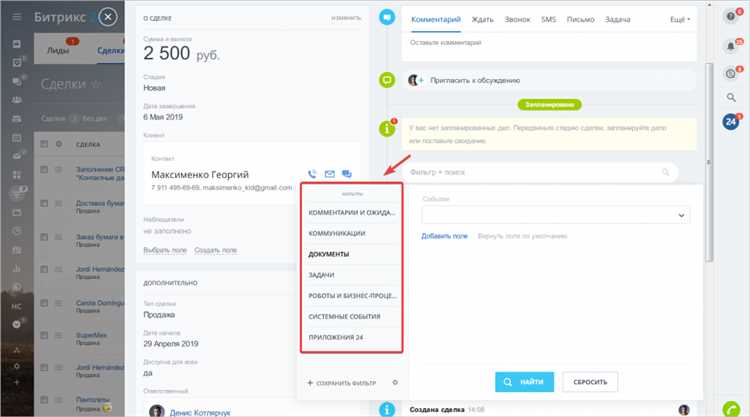750x417 pixels.
Task: Call Максименко Георгий via phone icon
Action: pos(312,174)
